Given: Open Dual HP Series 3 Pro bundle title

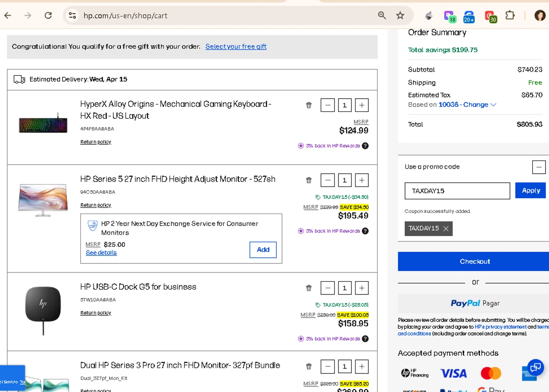Looking at the screenshot, I should [x=180, y=365].
